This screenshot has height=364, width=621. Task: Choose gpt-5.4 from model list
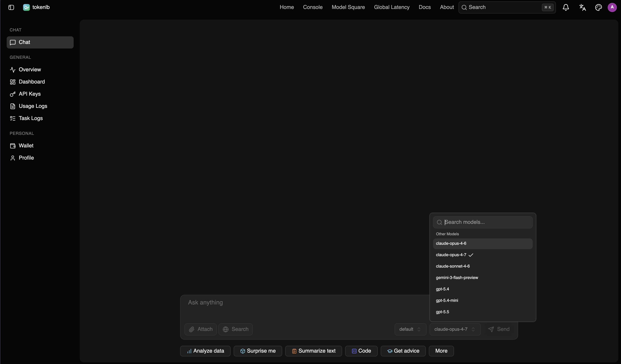coord(482,289)
